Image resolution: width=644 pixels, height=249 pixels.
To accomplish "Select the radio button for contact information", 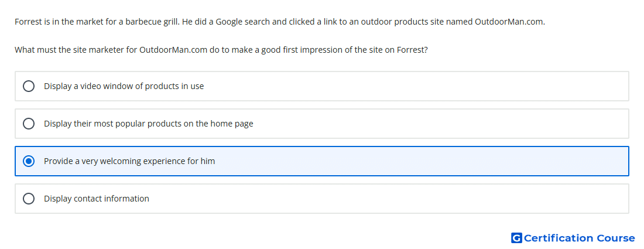I will [x=29, y=199].
